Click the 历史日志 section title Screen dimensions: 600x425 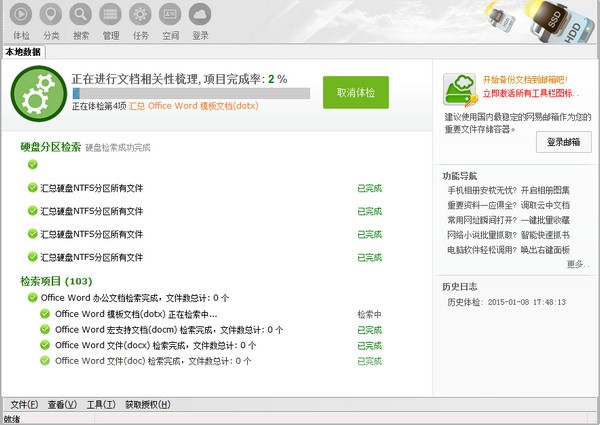point(460,287)
